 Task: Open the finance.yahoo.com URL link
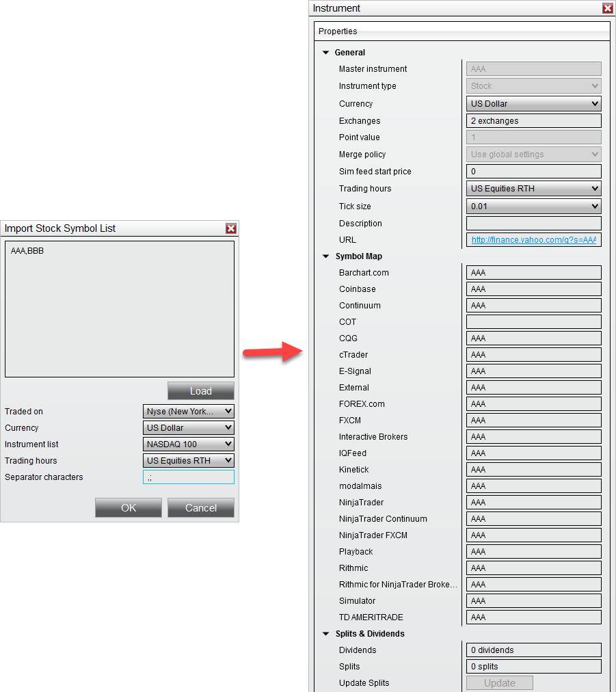(533, 239)
